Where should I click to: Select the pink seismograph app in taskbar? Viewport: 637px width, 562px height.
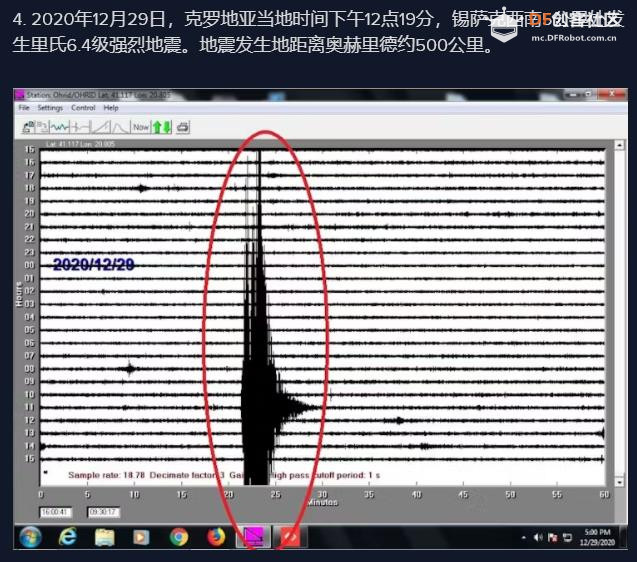253,537
